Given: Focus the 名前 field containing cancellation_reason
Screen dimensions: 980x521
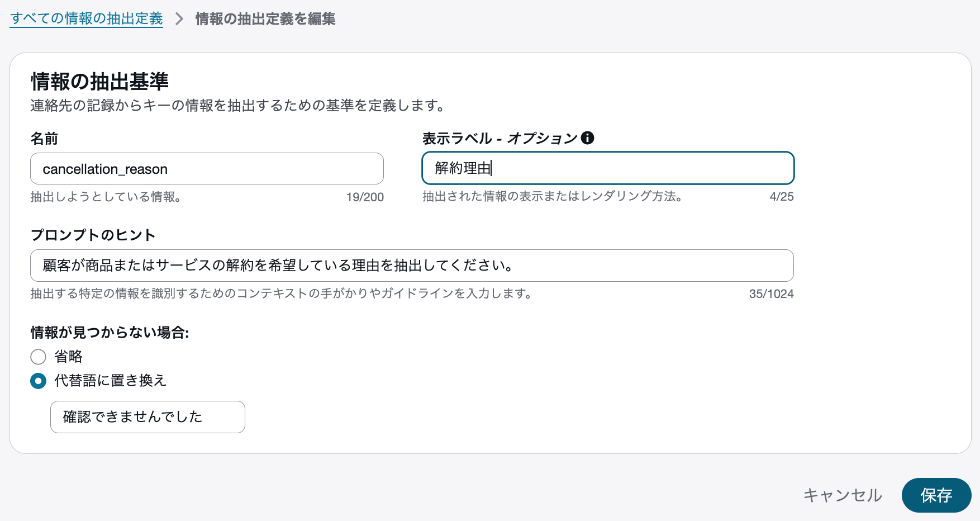Looking at the screenshot, I should (207, 169).
